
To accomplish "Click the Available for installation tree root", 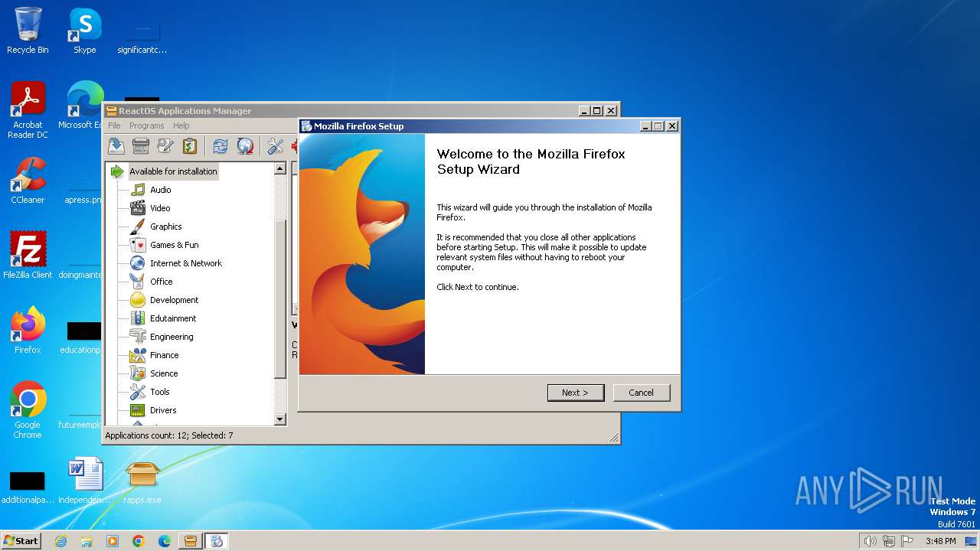I will pyautogui.click(x=173, y=171).
